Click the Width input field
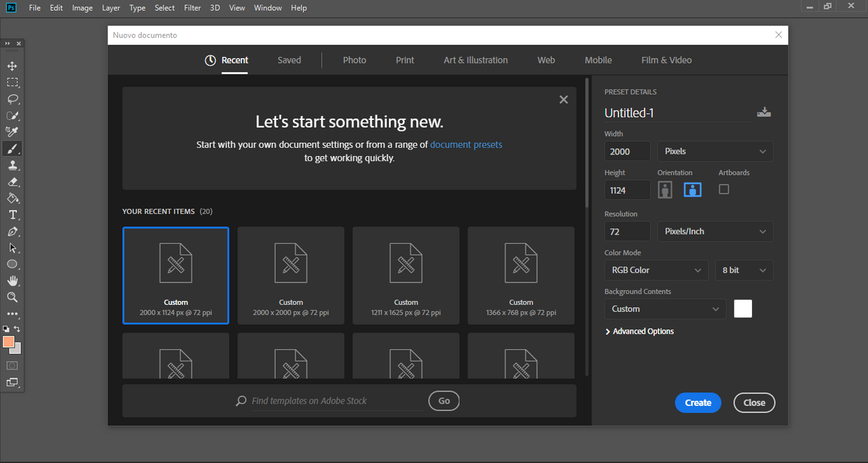Screen dimensions: 868x463 627,151
